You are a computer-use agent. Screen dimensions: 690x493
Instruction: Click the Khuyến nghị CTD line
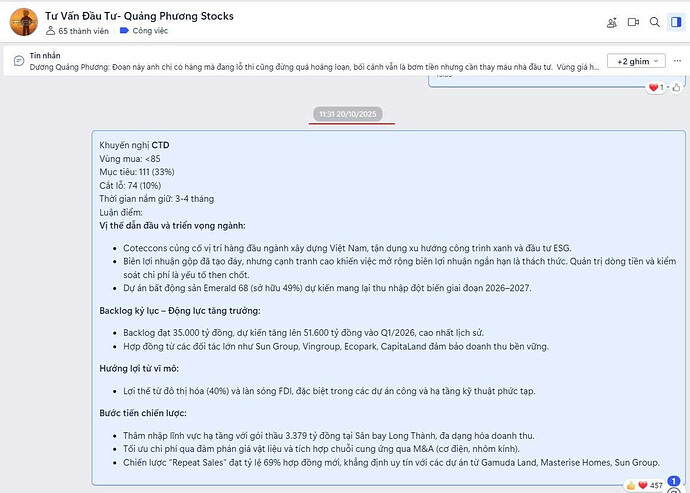(x=134, y=145)
